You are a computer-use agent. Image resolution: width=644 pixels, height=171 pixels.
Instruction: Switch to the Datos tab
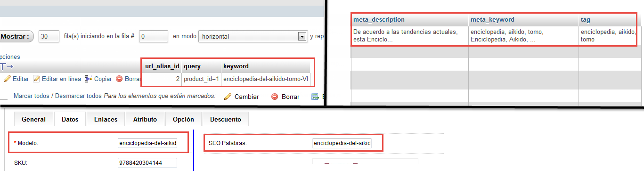70,120
